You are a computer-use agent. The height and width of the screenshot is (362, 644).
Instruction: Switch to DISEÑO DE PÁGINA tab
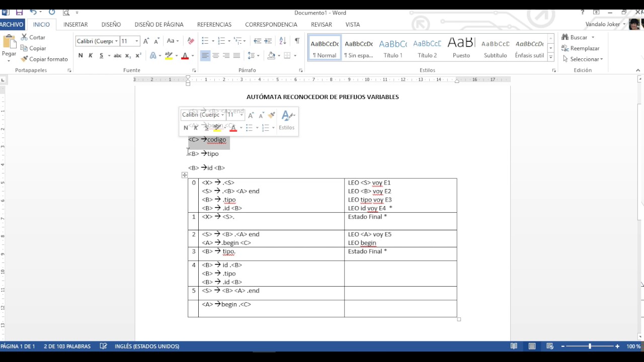pyautogui.click(x=159, y=24)
